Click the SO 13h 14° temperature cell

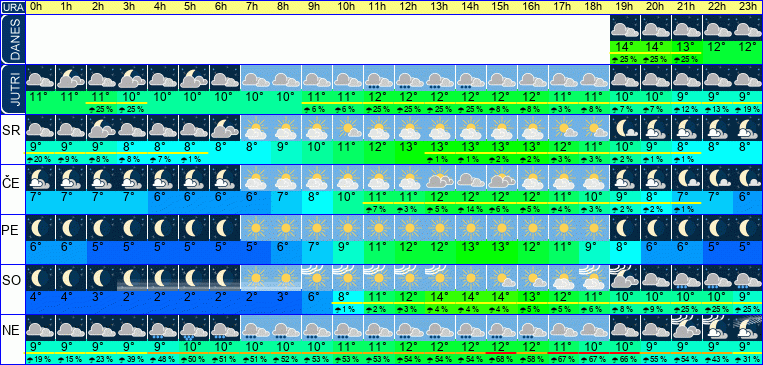[440, 297]
